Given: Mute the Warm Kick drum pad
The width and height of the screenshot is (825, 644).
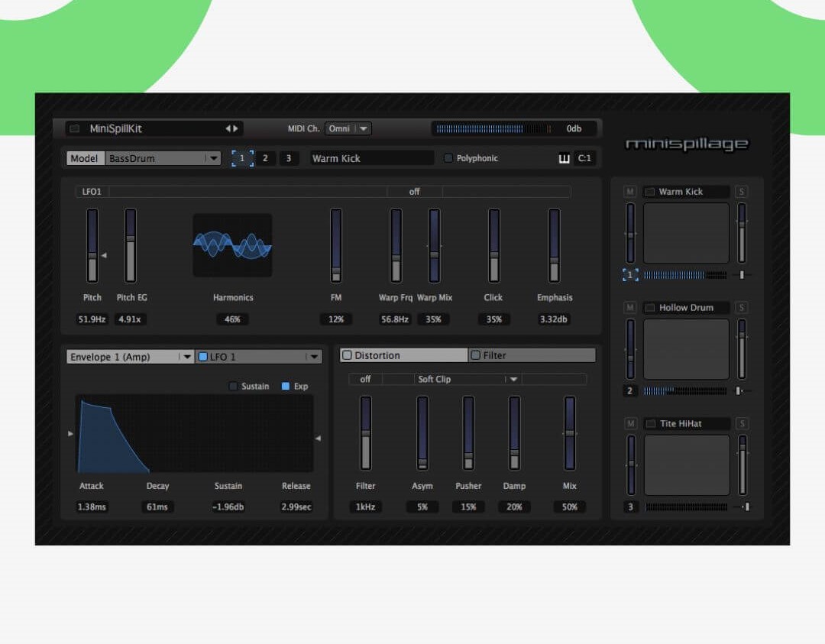Looking at the screenshot, I should tap(630, 192).
